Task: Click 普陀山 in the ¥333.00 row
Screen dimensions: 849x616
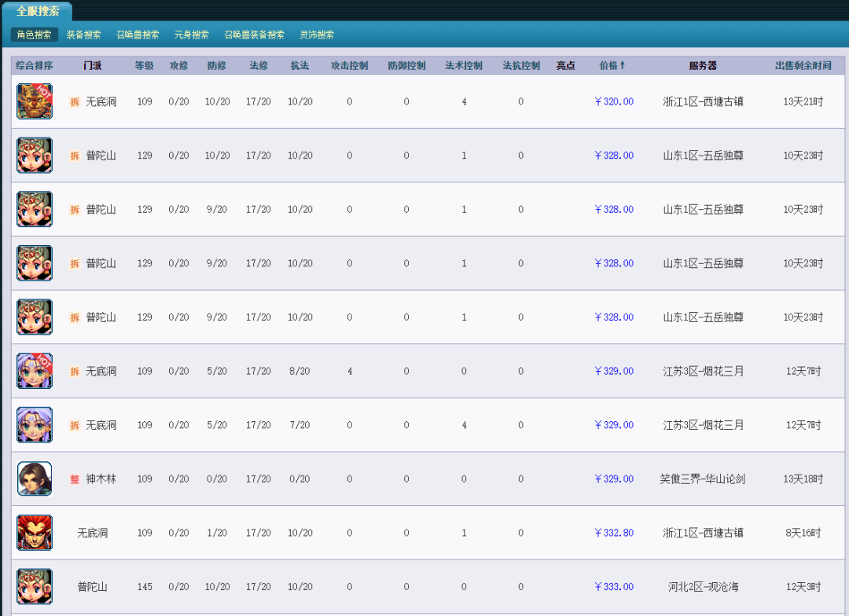Action: coord(92,586)
